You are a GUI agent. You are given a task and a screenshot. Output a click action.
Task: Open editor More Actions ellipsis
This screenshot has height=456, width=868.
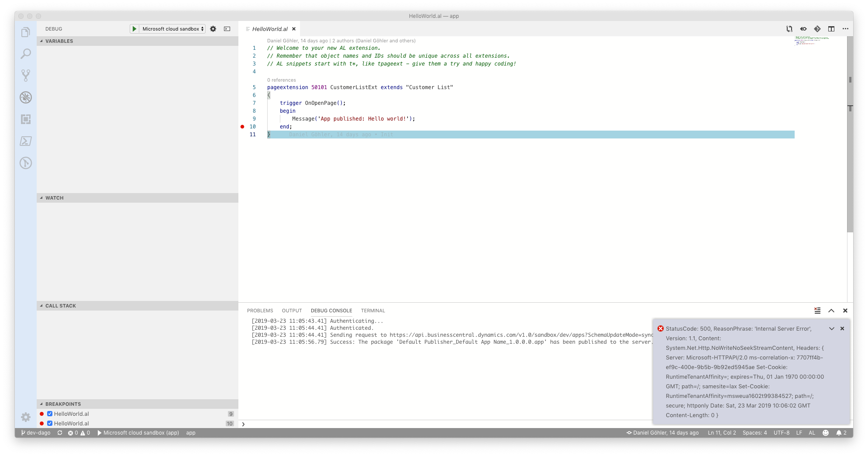coord(845,29)
